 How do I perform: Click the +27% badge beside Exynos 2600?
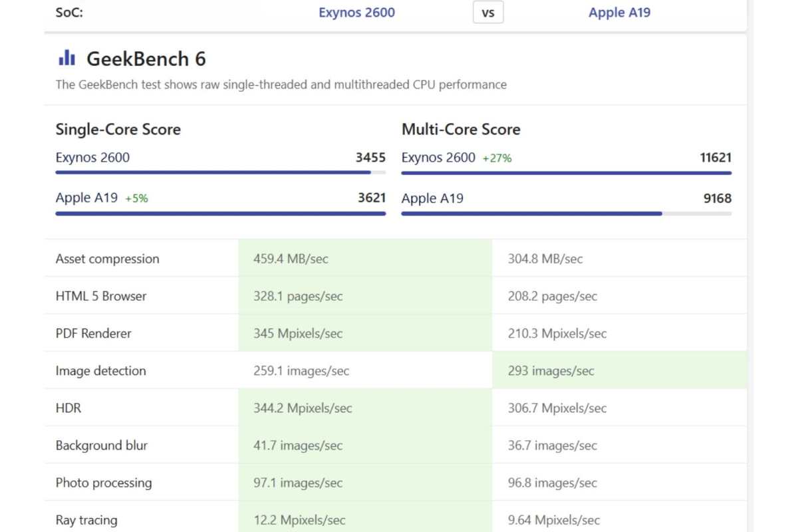click(497, 158)
